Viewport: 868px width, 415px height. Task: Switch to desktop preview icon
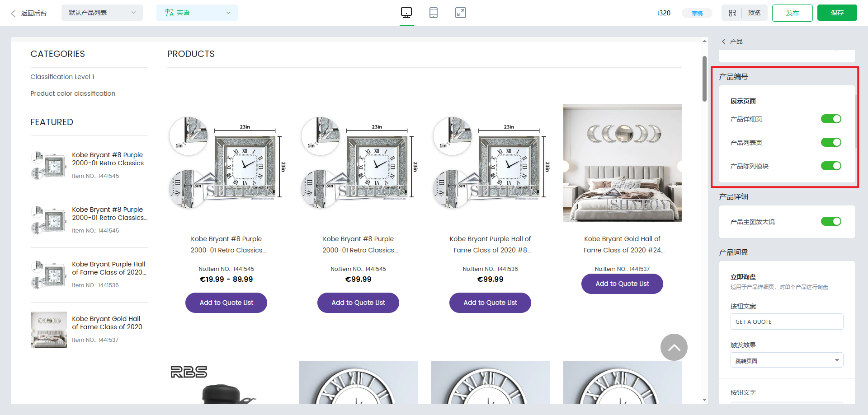click(x=406, y=13)
